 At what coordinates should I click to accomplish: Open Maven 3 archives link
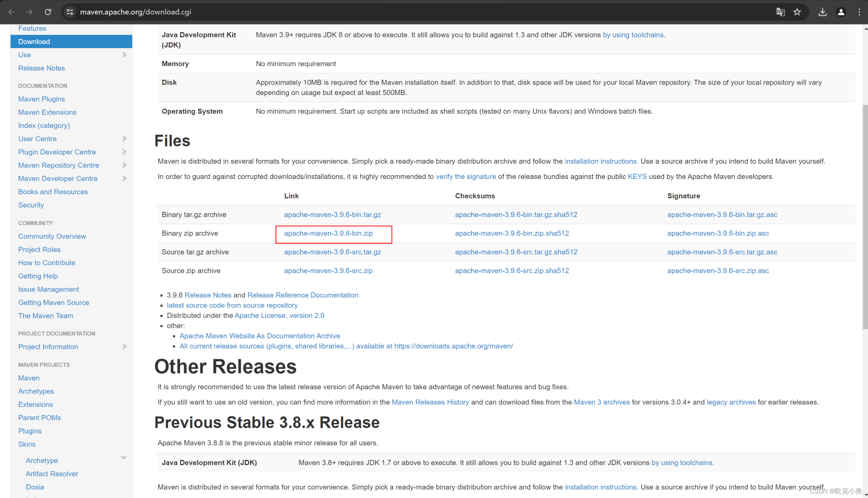coord(602,402)
